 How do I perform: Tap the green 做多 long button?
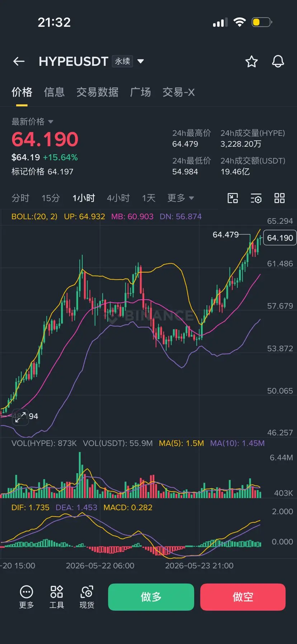pyautogui.click(x=151, y=597)
